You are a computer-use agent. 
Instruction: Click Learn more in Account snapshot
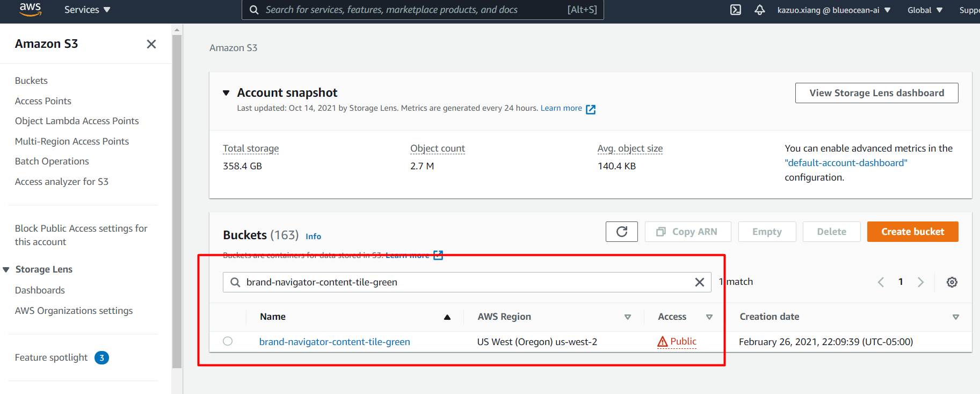[561, 108]
